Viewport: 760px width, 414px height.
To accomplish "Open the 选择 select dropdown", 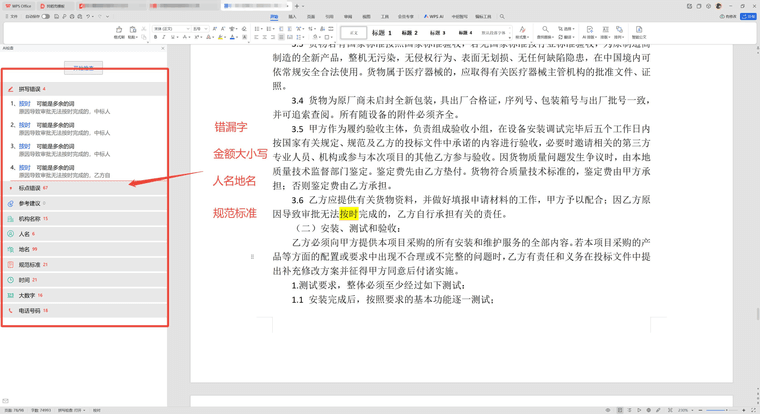I will 566,29.
